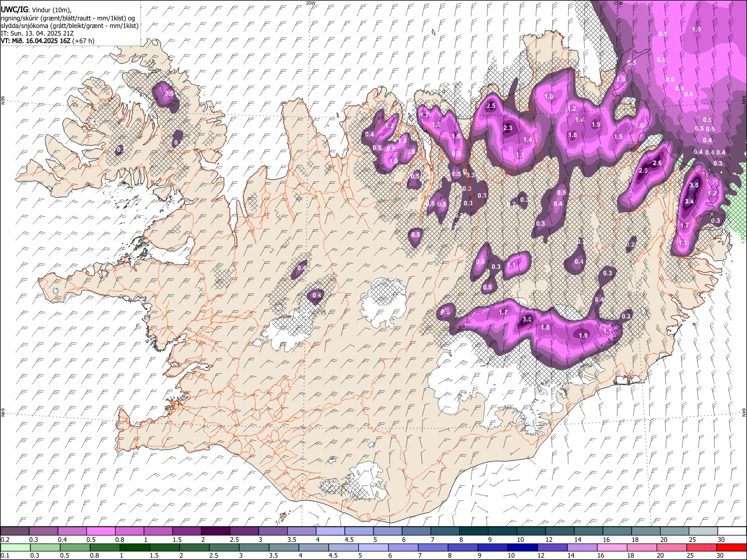Click the 2.6 precipitation value on the map
This screenshot has height=560, width=747.
pyautogui.click(x=657, y=163)
